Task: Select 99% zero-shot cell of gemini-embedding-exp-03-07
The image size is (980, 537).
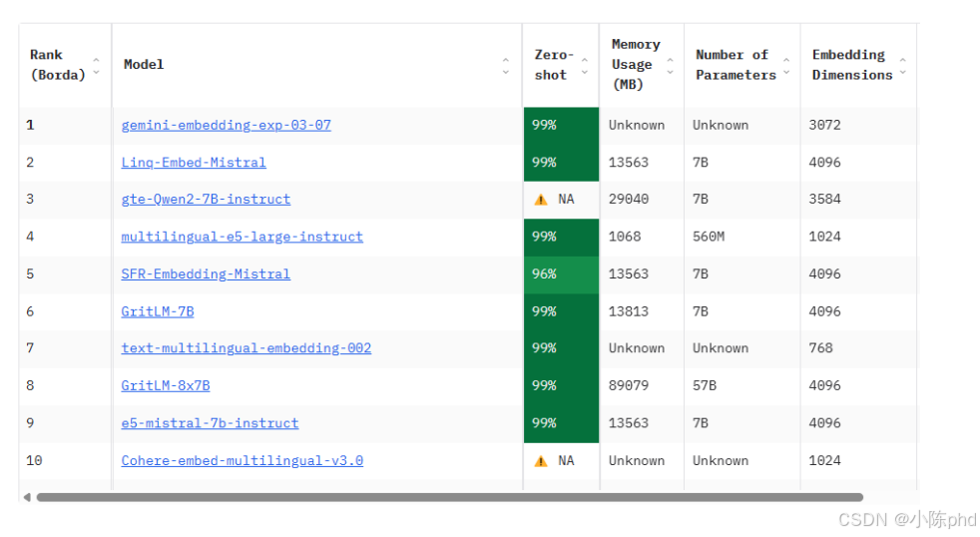Action: (561, 126)
